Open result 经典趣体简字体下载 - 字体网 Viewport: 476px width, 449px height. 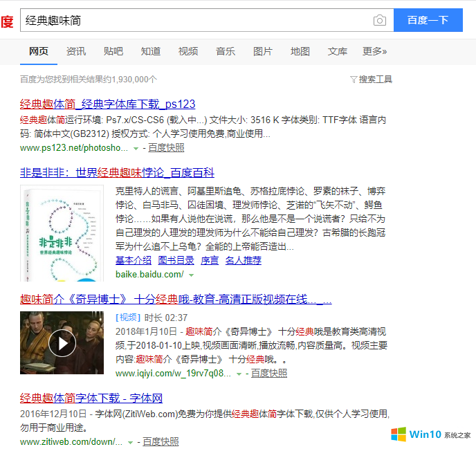pos(91,398)
